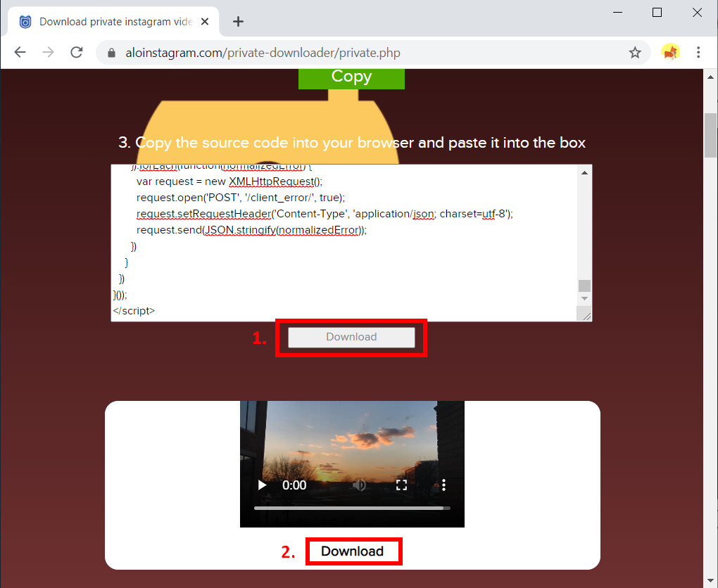Open the Chrome three-dot menu
This screenshot has height=588, width=718.
click(x=698, y=53)
